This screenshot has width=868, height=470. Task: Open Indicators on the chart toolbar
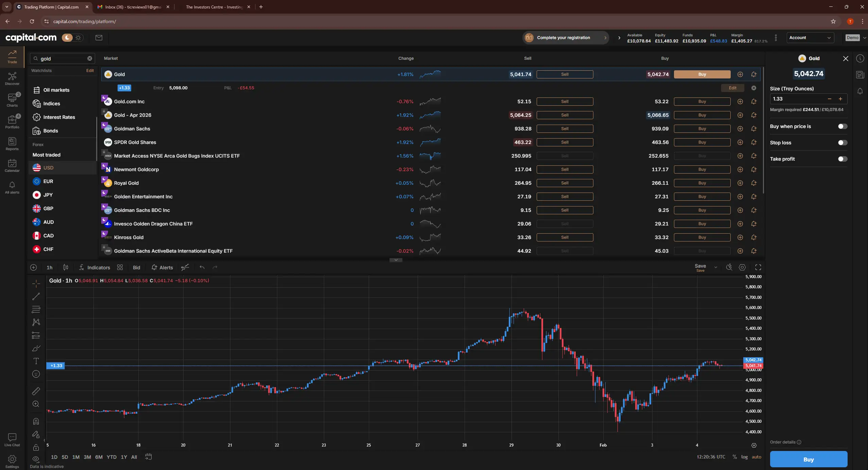(98, 268)
